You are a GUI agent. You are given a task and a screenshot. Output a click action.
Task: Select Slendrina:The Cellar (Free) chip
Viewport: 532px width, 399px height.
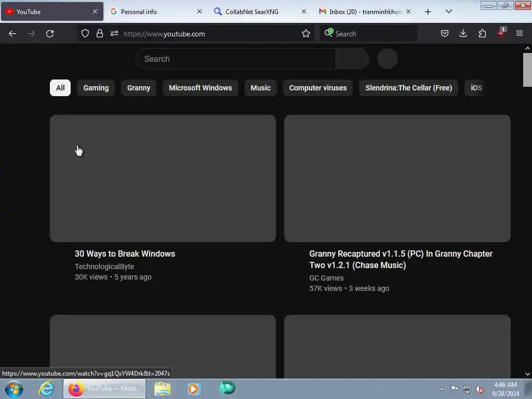[x=408, y=88]
